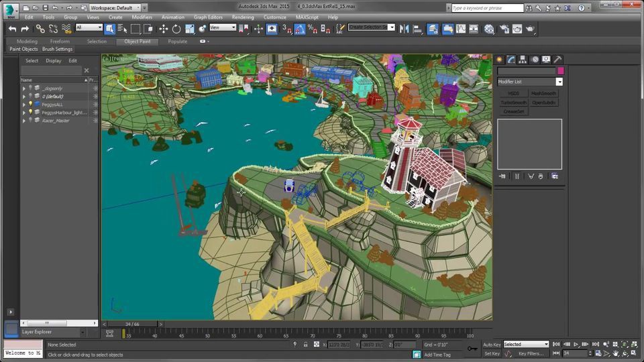Open Workspace: Default dropdown
This screenshot has height=362, width=644.
(115, 8)
